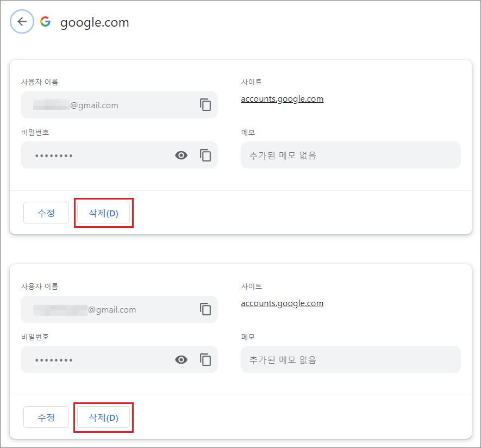Click 메모 label in second card
The width and height of the screenshot is (481, 448).
tap(248, 337)
